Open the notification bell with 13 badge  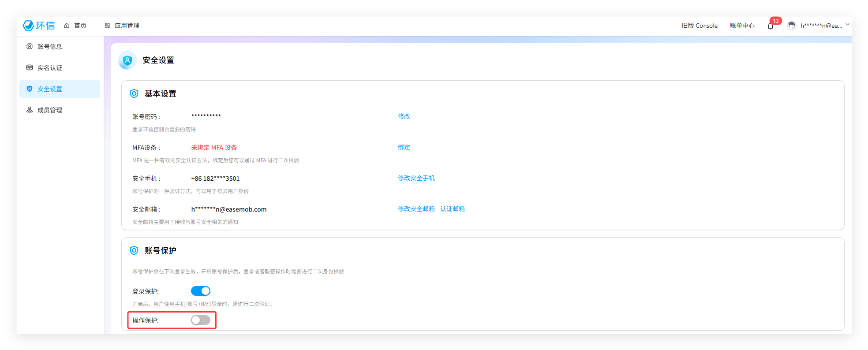[771, 26]
